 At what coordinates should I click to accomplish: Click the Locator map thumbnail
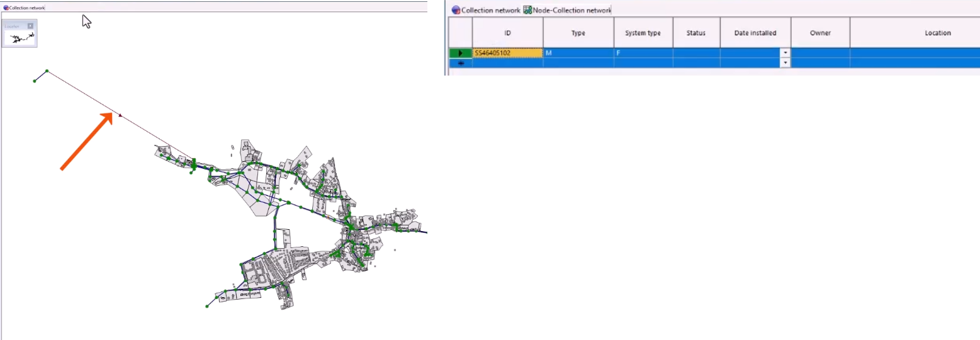20,38
